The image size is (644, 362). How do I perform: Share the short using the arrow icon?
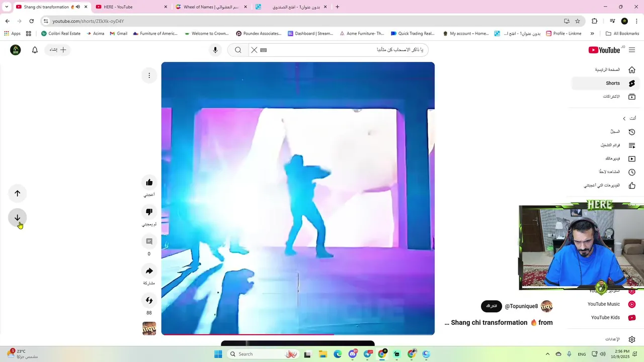(x=149, y=271)
